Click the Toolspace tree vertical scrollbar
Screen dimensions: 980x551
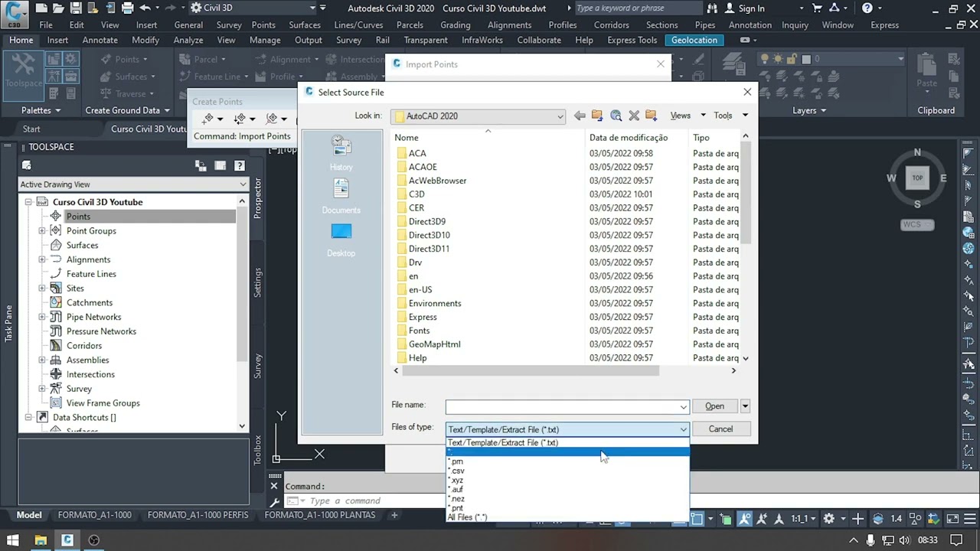point(242,283)
